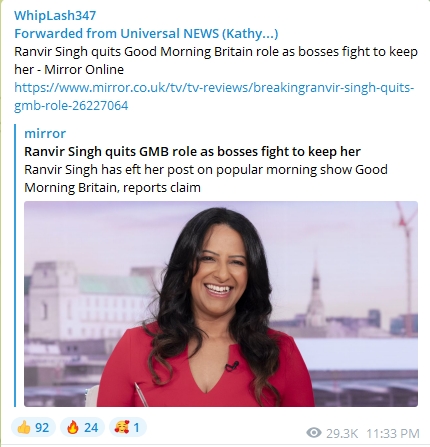Open the bold headline Ranvir Singh quits GMB role
Viewport: 430px width, 447px height.
pyautogui.click(x=192, y=151)
